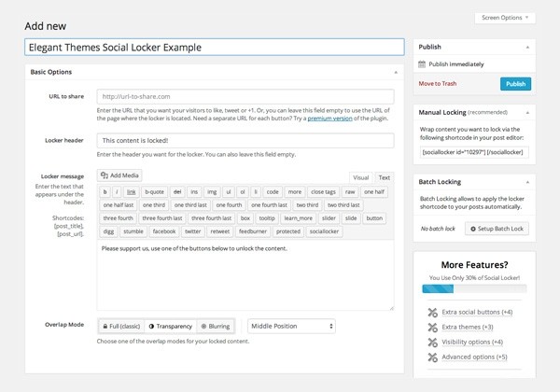Open the Middle Position dropdown
Viewport: 560px width, 392px height.
pyautogui.click(x=291, y=326)
